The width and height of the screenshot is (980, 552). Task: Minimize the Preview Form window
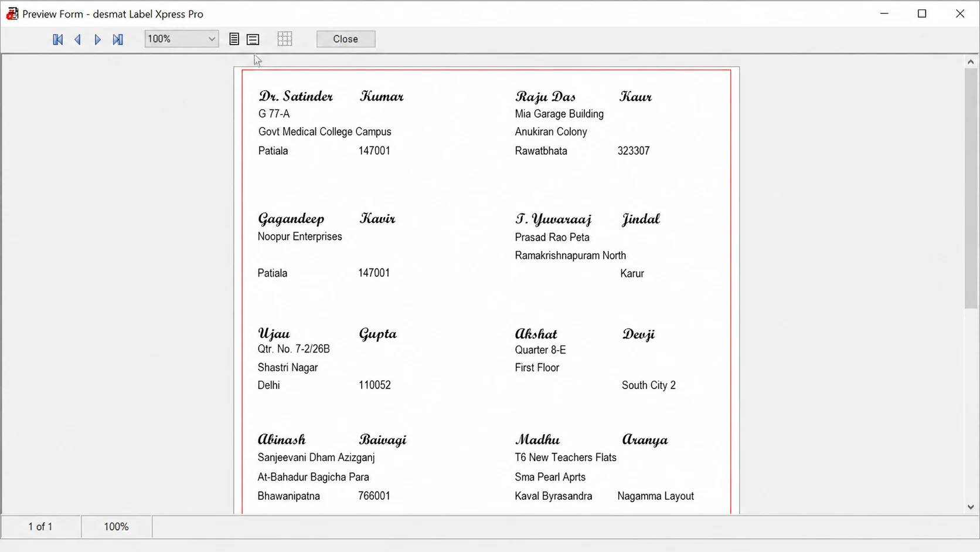[x=884, y=13]
